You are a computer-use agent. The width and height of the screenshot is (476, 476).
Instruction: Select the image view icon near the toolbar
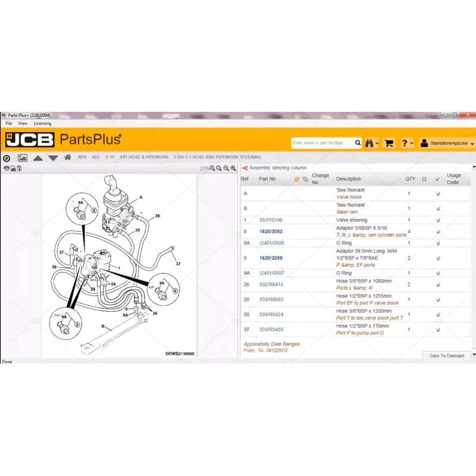point(23,157)
